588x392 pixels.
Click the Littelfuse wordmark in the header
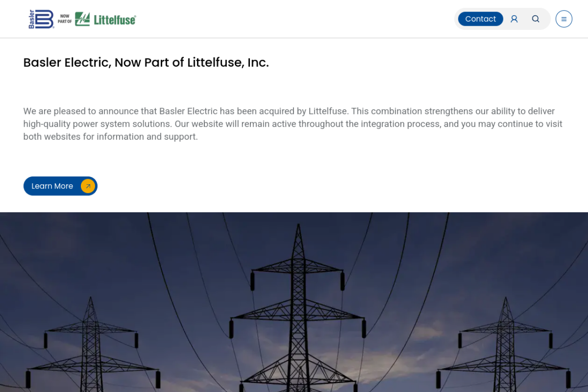tap(115, 20)
